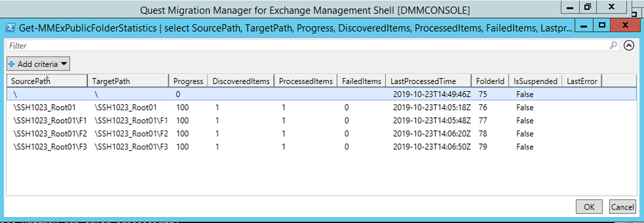Image resolution: width=644 pixels, height=223 pixels.
Task: Minimize the grid view dialog window
Action: coord(584,25)
